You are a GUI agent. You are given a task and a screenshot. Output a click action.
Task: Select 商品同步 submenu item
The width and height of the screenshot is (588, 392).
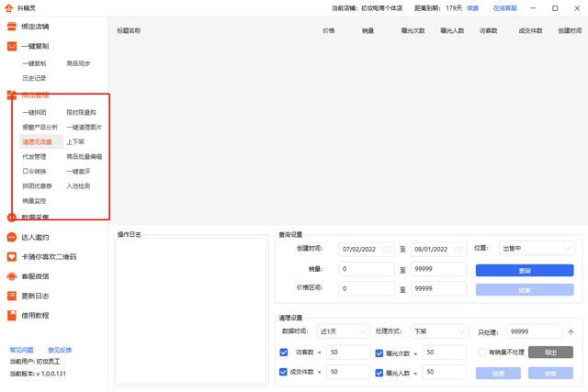pos(78,63)
